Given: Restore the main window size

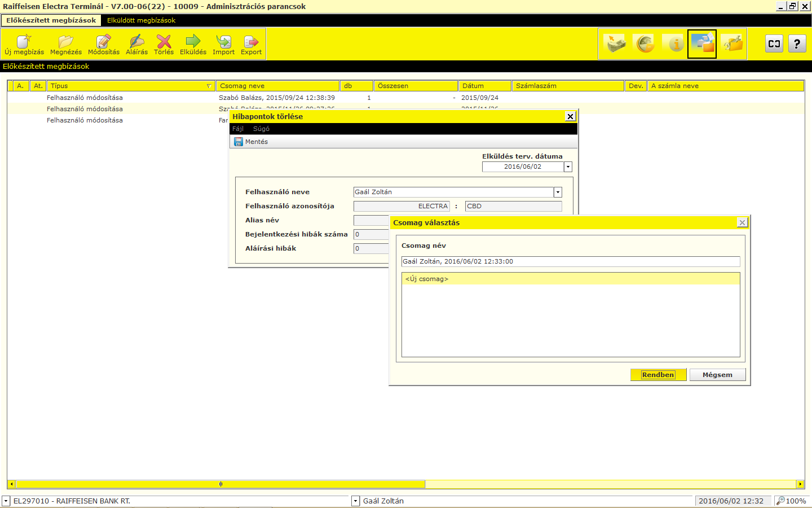Looking at the screenshot, I should [x=793, y=6].
